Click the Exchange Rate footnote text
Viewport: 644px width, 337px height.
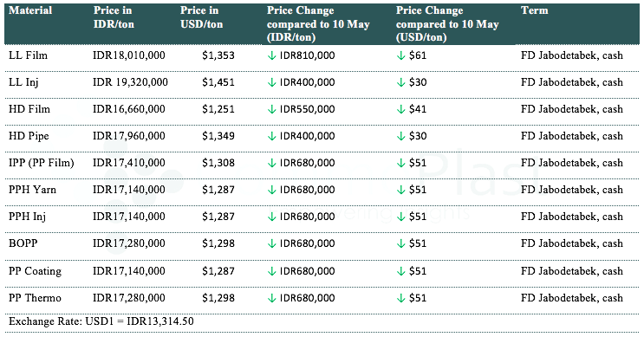[101, 321]
